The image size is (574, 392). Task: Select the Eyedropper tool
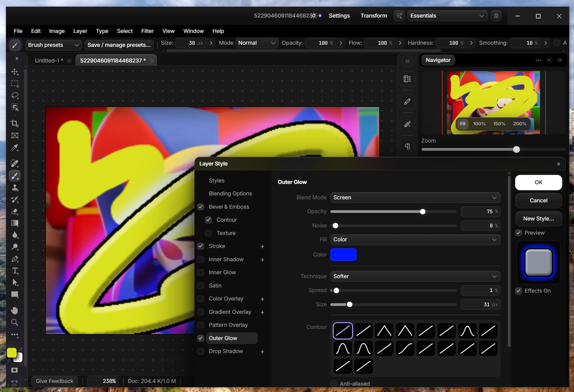click(15, 147)
